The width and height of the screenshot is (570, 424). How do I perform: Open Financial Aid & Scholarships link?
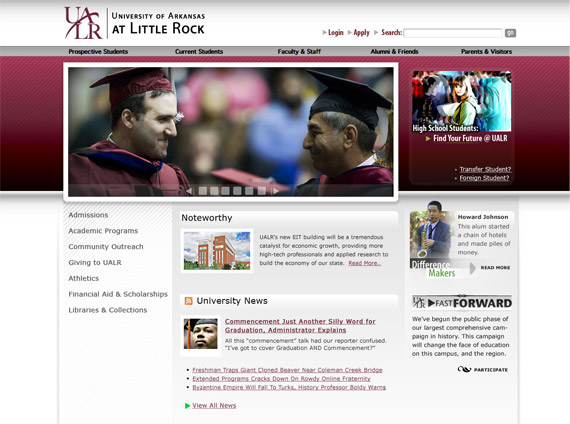point(118,294)
